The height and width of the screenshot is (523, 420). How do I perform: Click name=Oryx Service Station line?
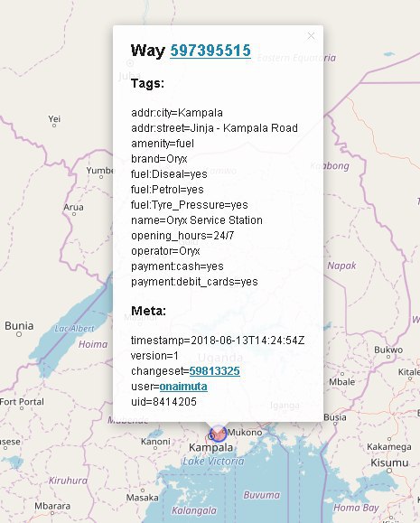coord(197,220)
